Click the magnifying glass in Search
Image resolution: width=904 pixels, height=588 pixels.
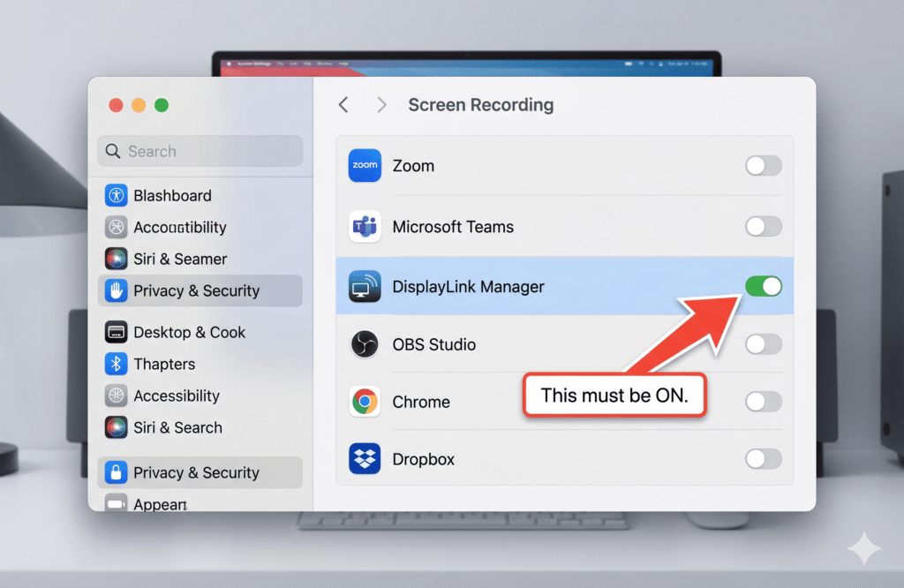click(x=113, y=151)
